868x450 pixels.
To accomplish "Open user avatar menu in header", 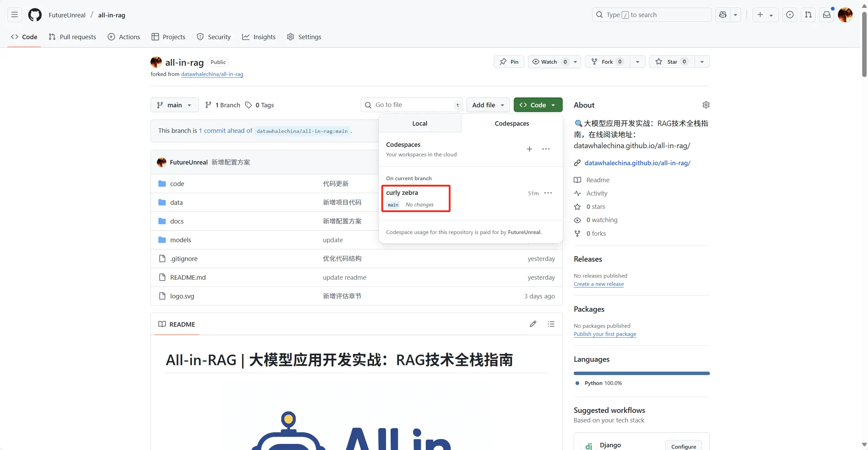I will tap(845, 15).
